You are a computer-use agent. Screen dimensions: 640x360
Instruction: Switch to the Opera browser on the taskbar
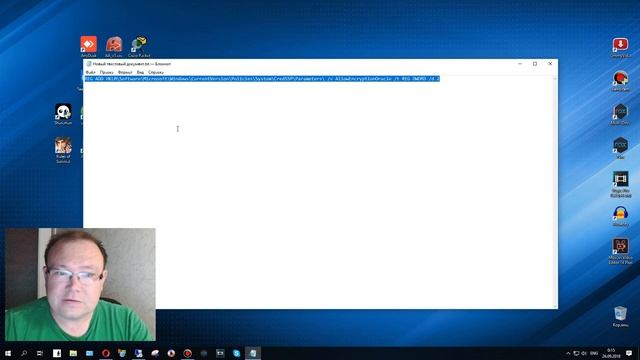[x=106, y=353]
